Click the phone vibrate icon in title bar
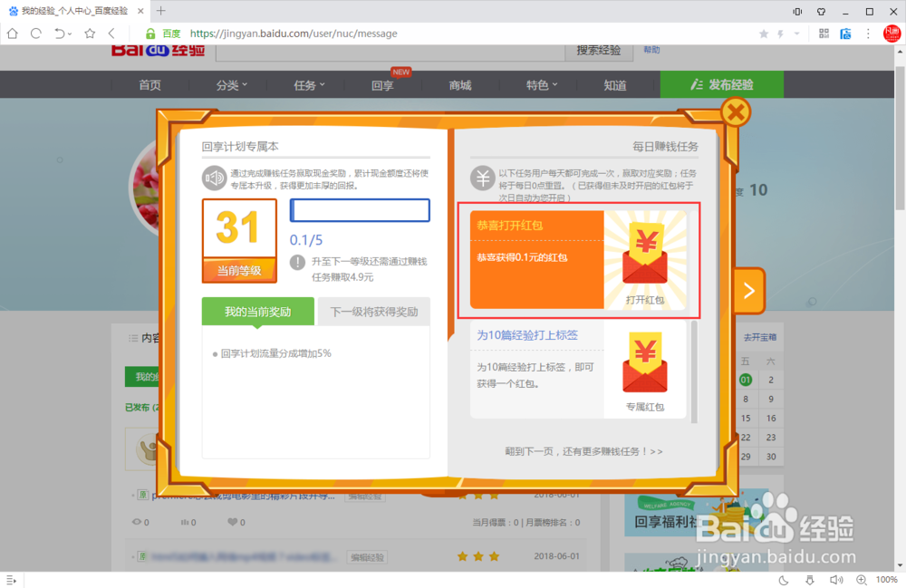Image resolution: width=906 pixels, height=588 pixels. click(x=797, y=12)
